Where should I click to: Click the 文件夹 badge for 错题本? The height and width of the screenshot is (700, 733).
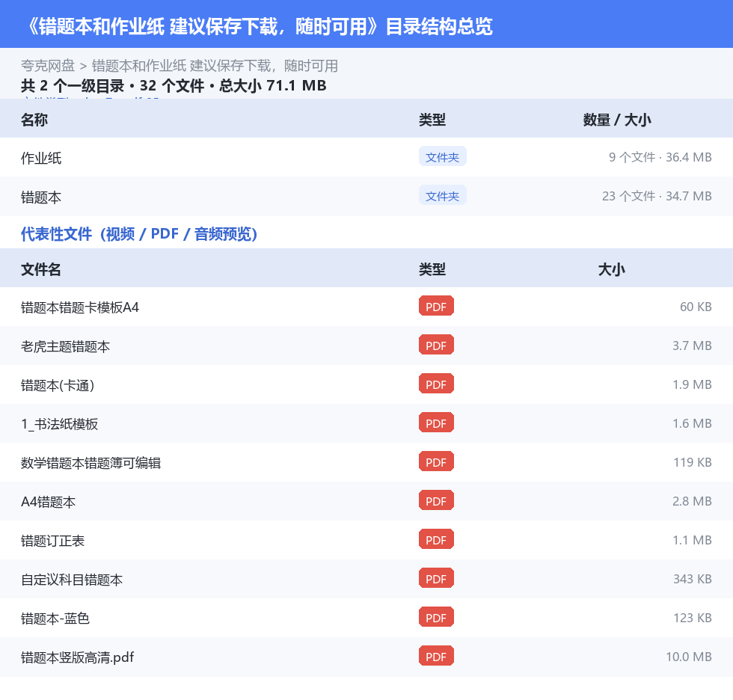pyautogui.click(x=442, y=196)
